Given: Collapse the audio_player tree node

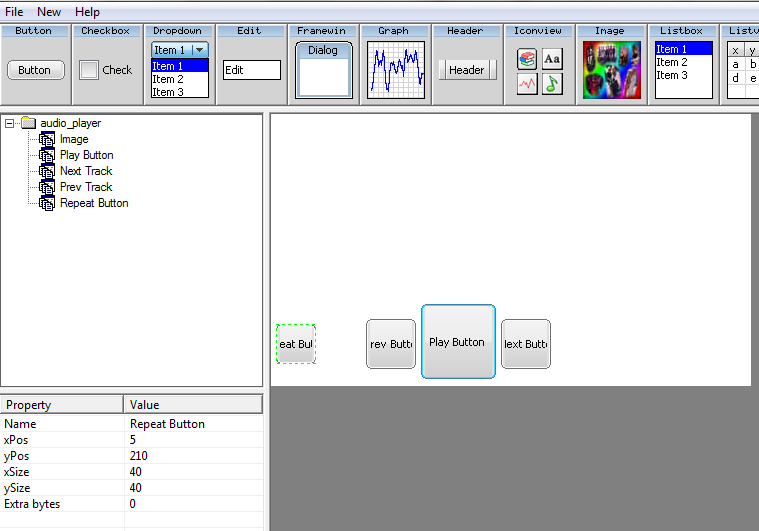Looking at the screenshot, I should click(9, 123).
